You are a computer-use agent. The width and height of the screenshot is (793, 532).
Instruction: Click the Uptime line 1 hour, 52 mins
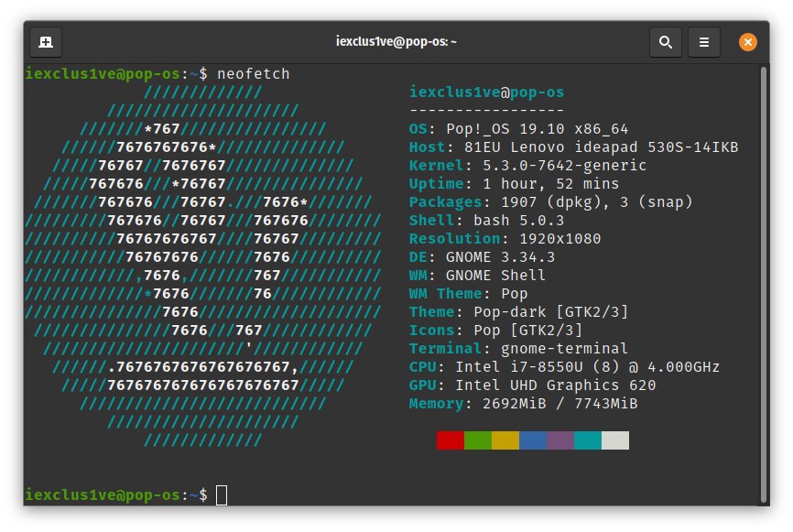coord(514,183)
